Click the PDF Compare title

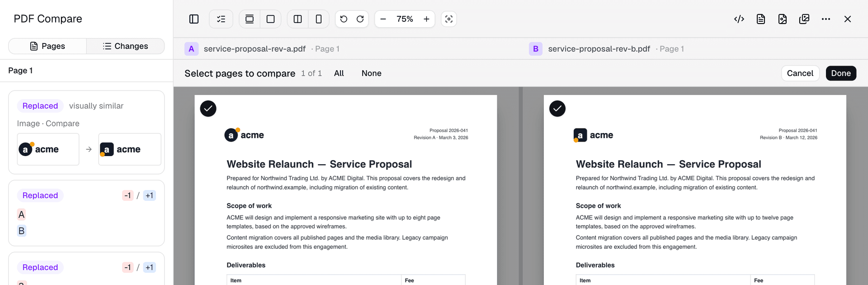click(x=48, y=19)
